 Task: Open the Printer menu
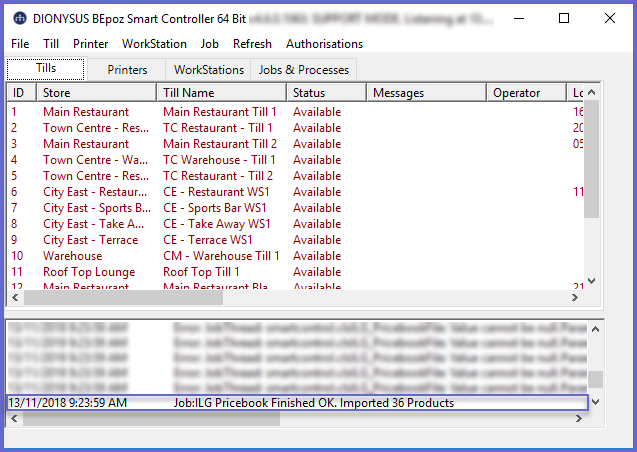point(91,44)
